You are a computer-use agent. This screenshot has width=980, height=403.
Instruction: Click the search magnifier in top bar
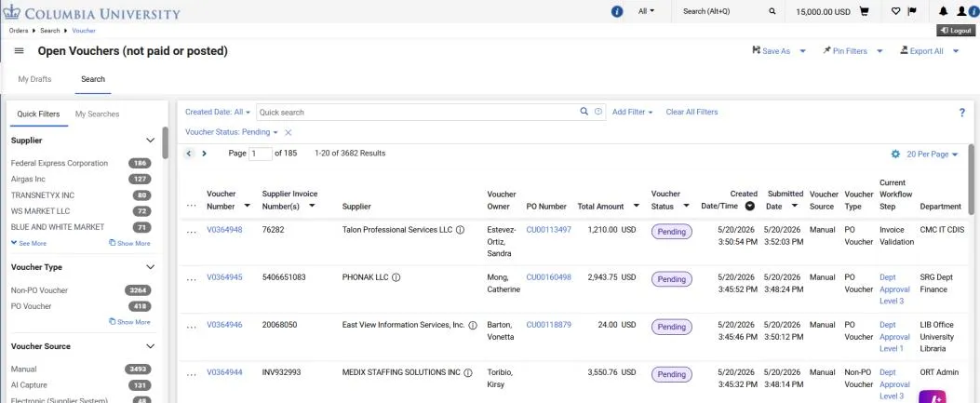point(772,11)
